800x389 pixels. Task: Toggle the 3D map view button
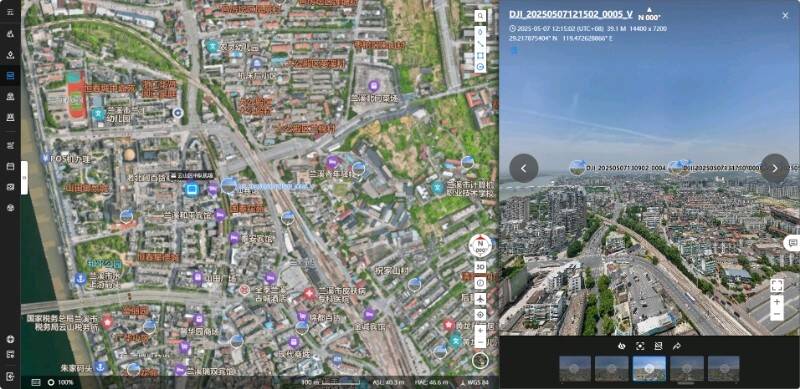[480, 266]
